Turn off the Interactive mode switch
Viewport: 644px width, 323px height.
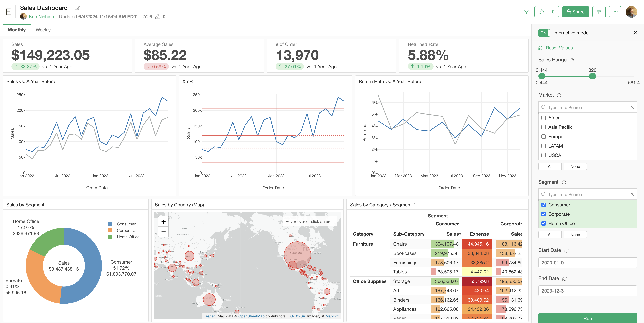(544, 33)
